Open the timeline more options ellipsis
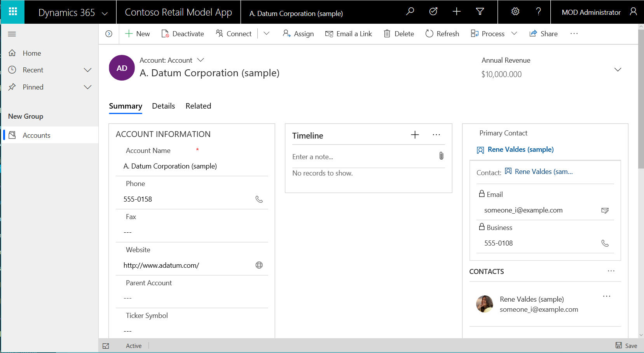 [436, 135]
